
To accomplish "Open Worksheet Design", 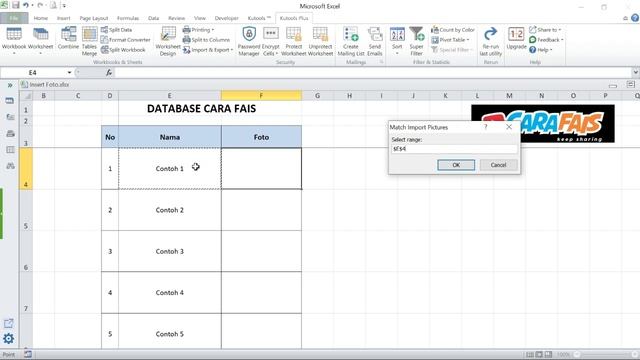I will [x=167, y=41].
